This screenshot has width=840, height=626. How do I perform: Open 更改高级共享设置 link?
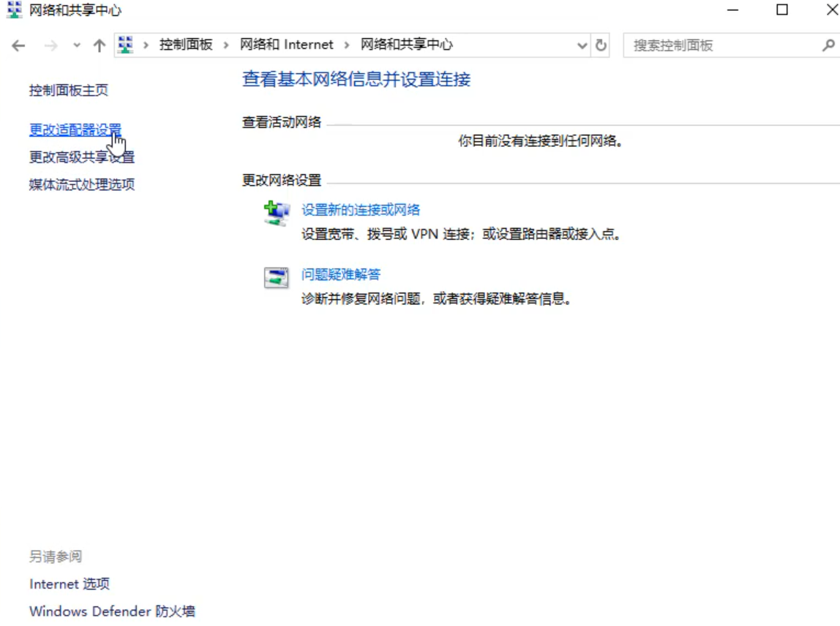pos(82,157)
